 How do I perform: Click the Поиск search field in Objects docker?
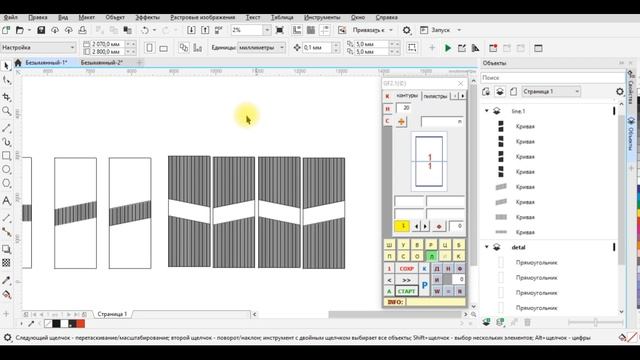click(x=553, y=78)
